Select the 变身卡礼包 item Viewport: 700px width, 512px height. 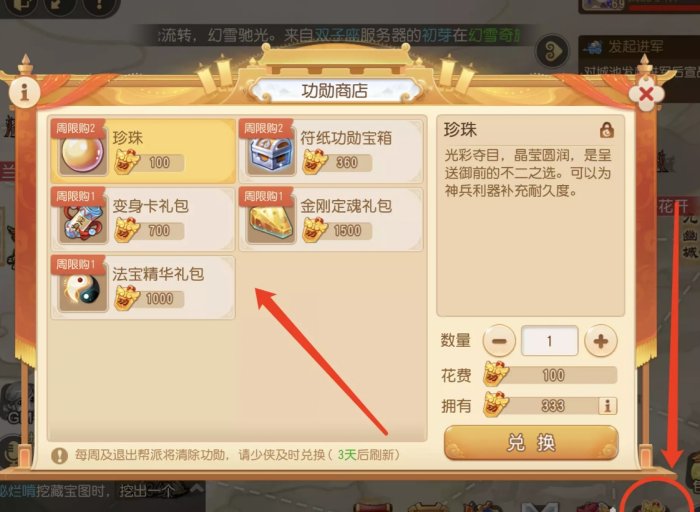point(143,219)
